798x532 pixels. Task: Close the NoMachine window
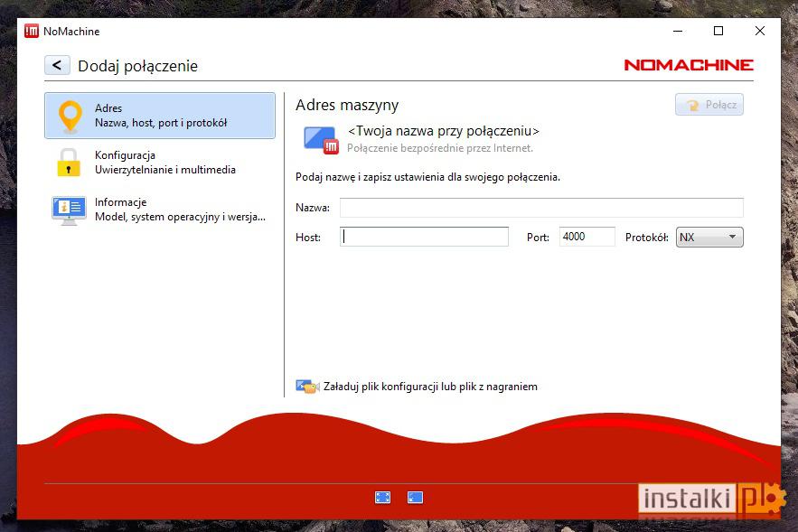[x=760, y=31]
